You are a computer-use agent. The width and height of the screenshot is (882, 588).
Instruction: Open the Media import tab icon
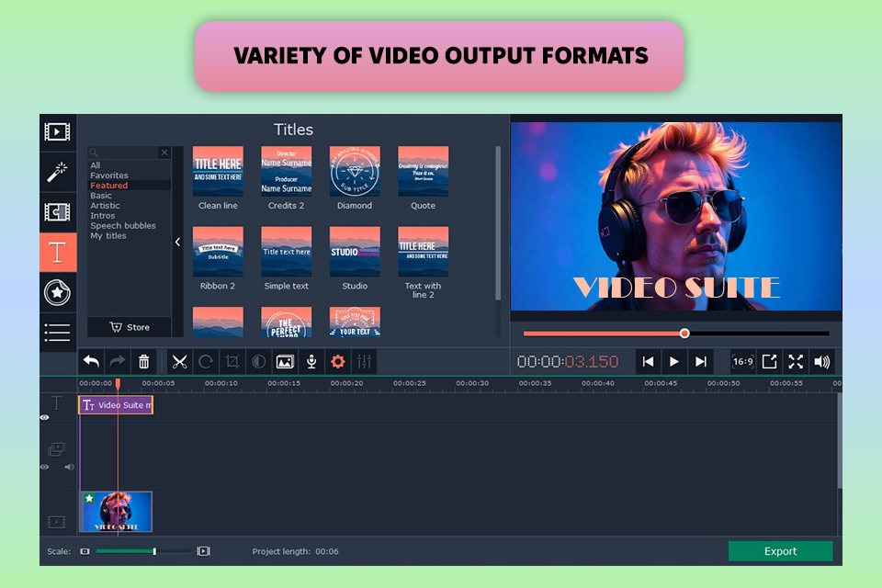[x=57, y=132]
